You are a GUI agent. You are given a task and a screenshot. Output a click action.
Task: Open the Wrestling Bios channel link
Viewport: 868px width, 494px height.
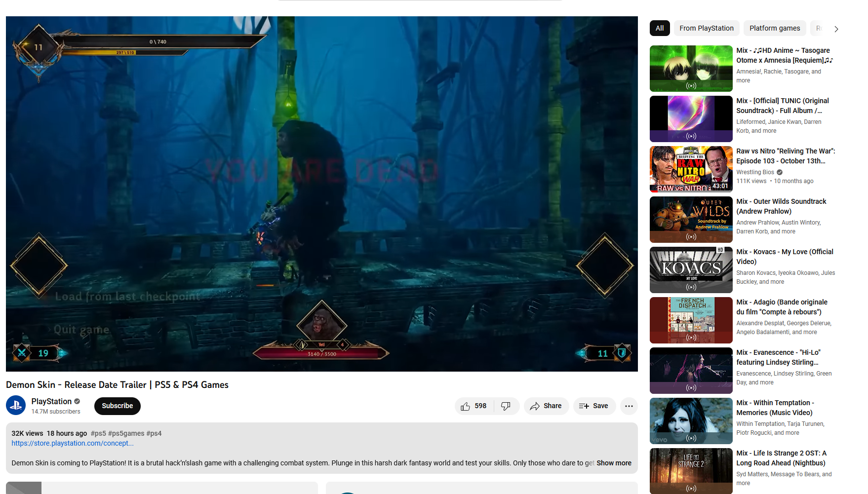(x=755, y=172)
